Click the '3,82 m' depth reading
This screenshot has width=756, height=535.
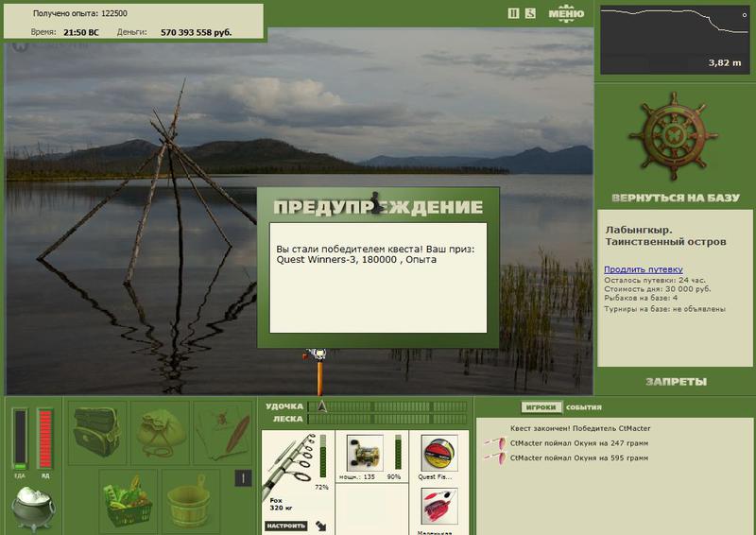click(x=725, y=62)
